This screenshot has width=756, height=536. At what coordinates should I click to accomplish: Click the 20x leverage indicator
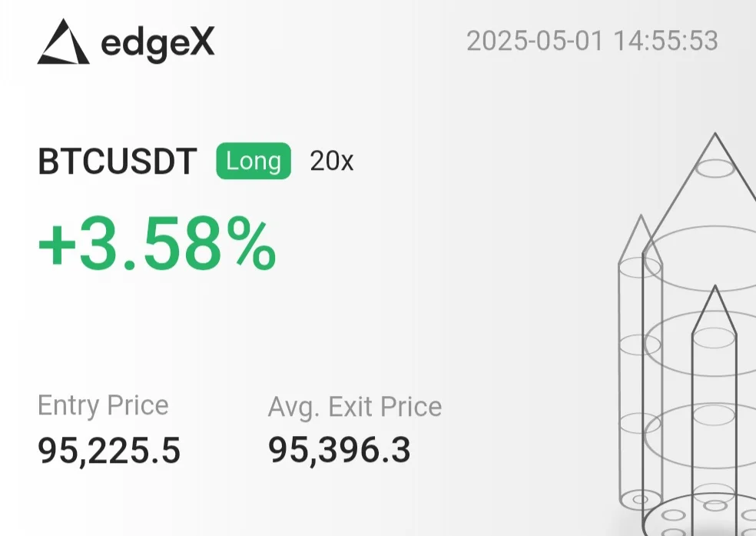[x=331, y=161]
